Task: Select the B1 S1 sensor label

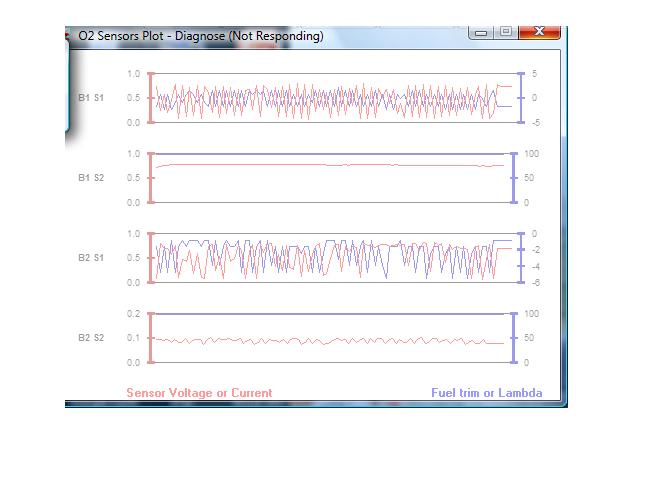Action: click(x=91, y=98)
